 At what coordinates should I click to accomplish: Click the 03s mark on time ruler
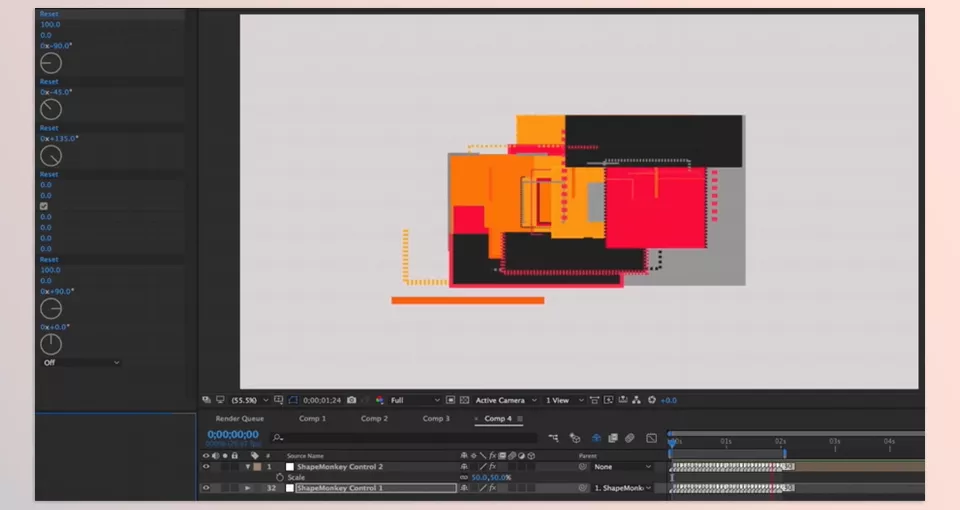834,441
